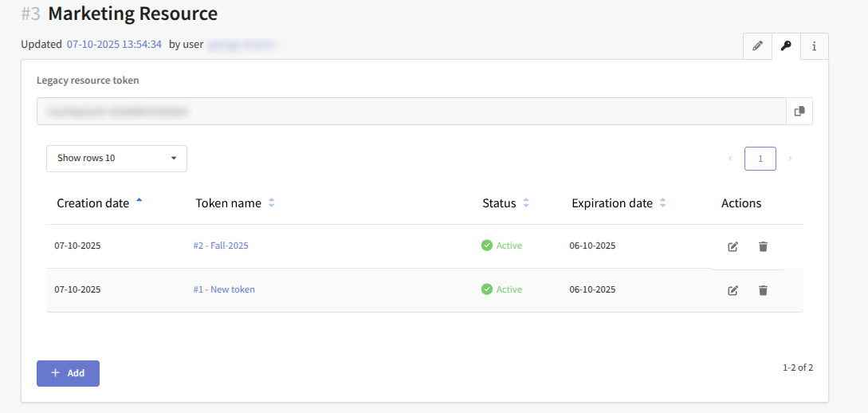The image size is (868, 413).
Task: Click the Add token button
Action: coord(68,373)
